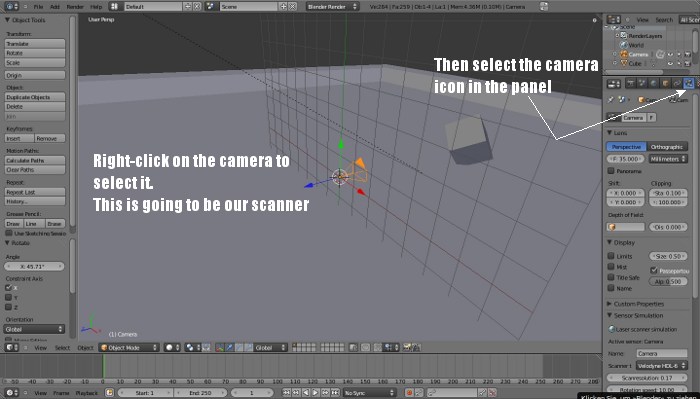Click the focal length F: 35.000 field
This screenshot has width=700, height=399.
626,159
